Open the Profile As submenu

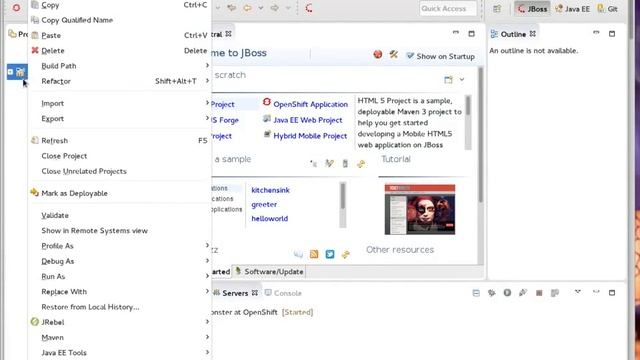pyautogui.click(x=119, y=246)
